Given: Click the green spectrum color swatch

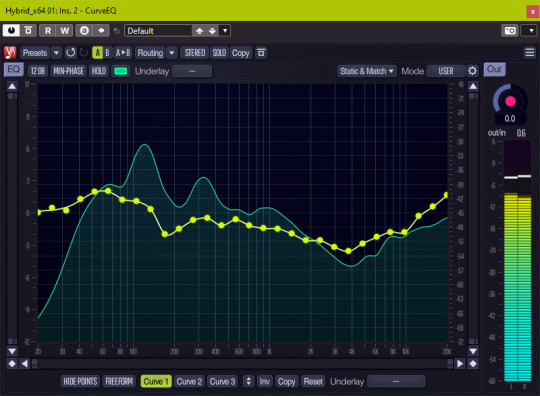Looking at the screenshot, I should 121,71.
